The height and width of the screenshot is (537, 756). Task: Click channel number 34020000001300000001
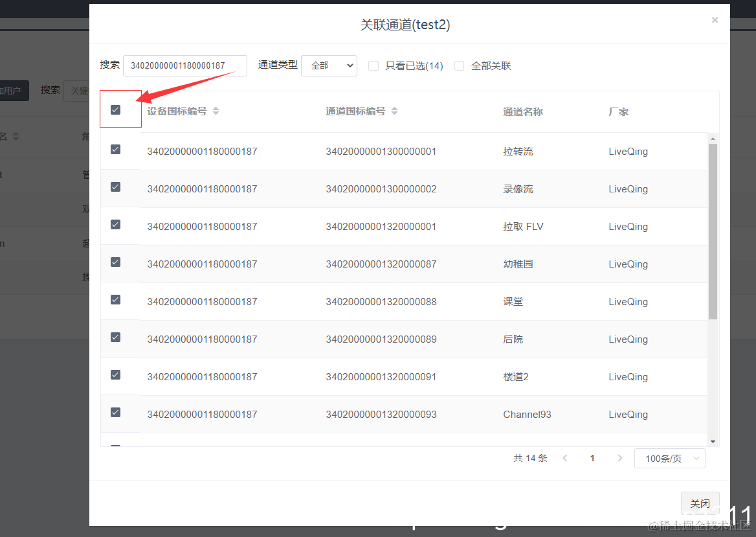pyautogui.click(x=381, y=152)
